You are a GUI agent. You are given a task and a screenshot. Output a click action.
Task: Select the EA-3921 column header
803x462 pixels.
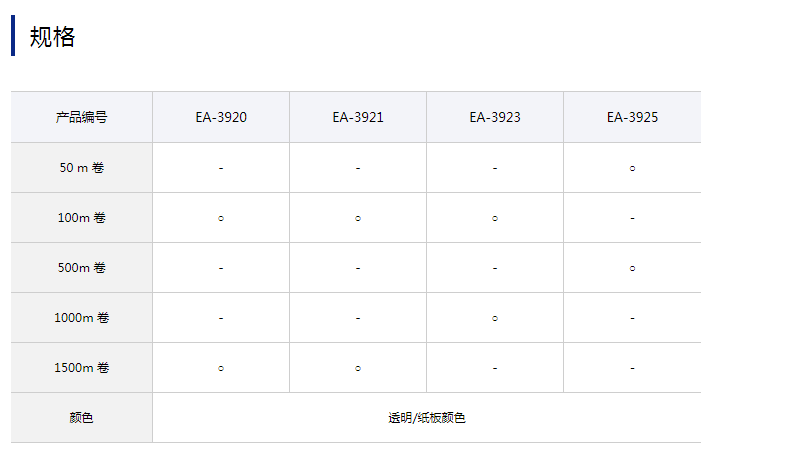pyautogui.click(x=358, y=117)
